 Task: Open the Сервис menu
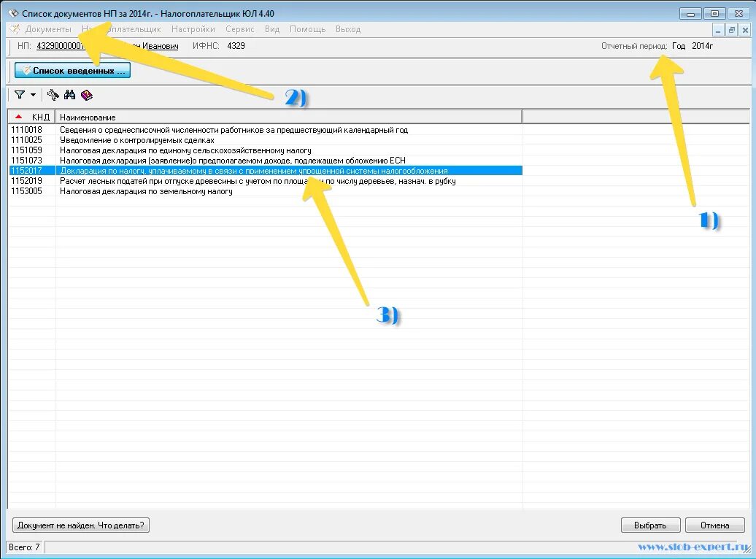tap(239, 29)
